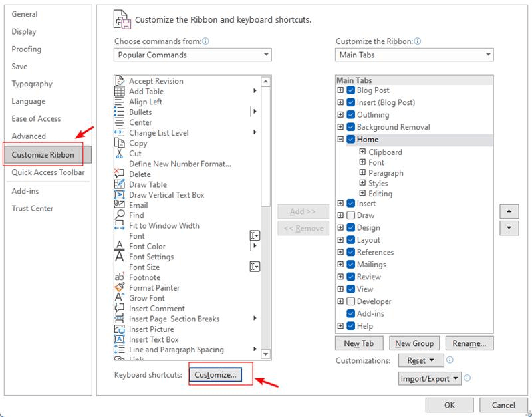Expand the Design tab node
532x417 pixels.
click(340, 227)
